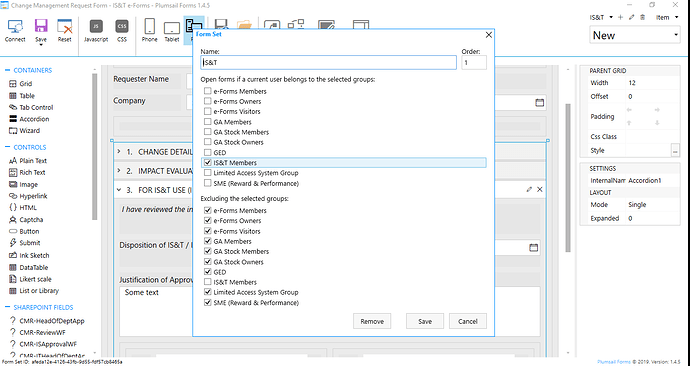Viewport: 690px width, 366px height.
Task: Open the IS&T form set dropdown
Action: pos(611,18)
